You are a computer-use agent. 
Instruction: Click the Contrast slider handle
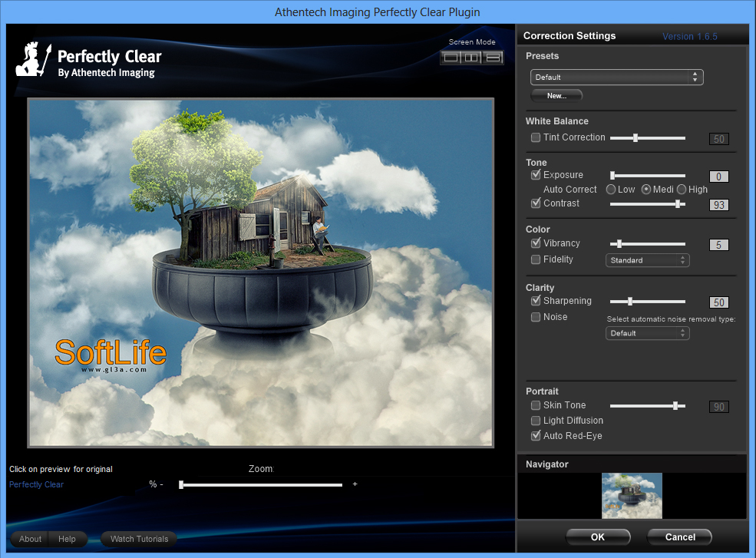pyautogui.click(x=678, y=204)
